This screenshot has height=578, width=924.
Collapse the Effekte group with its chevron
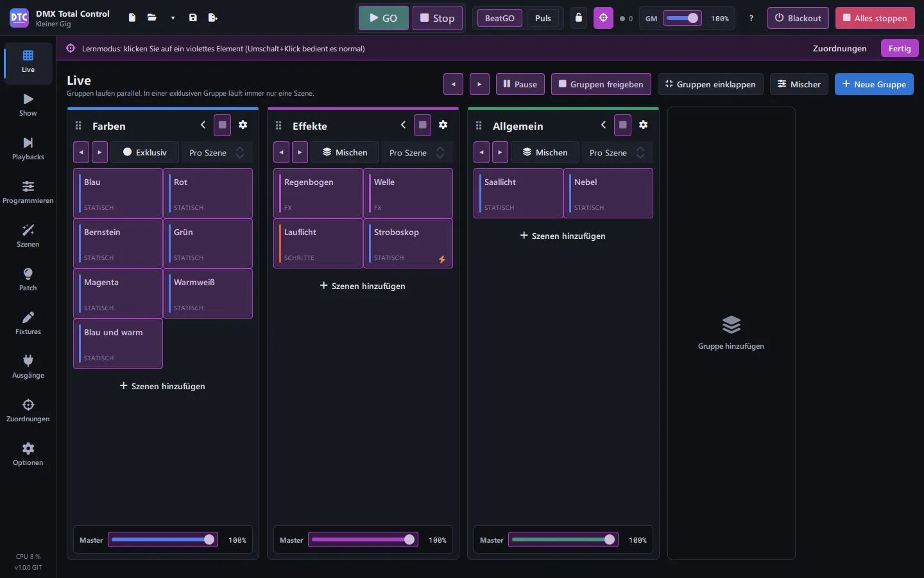point(403,125)
